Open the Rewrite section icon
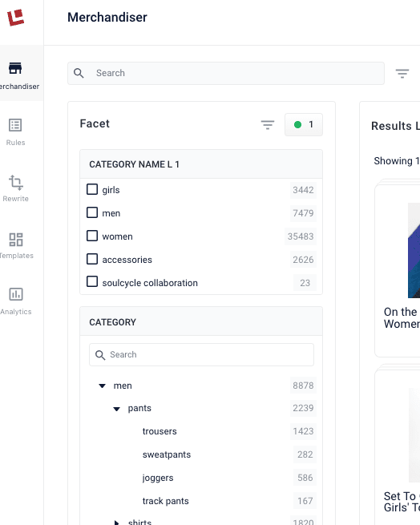The height and width of the screenshot is (525, 420). pos(15,183)
